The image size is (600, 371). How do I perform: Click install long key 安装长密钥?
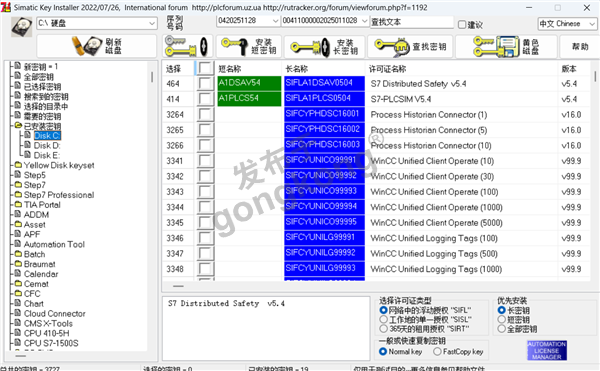pyautogui.click(x=324, y=46)
